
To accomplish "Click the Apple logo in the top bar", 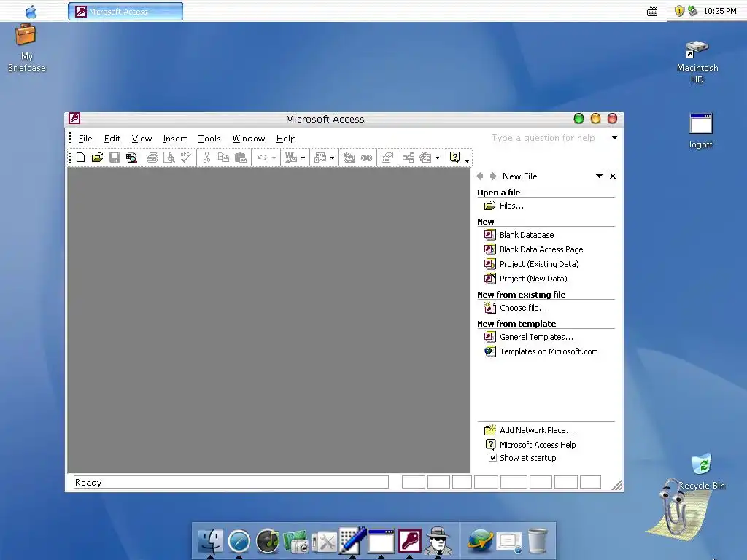I will click(31, 12).
